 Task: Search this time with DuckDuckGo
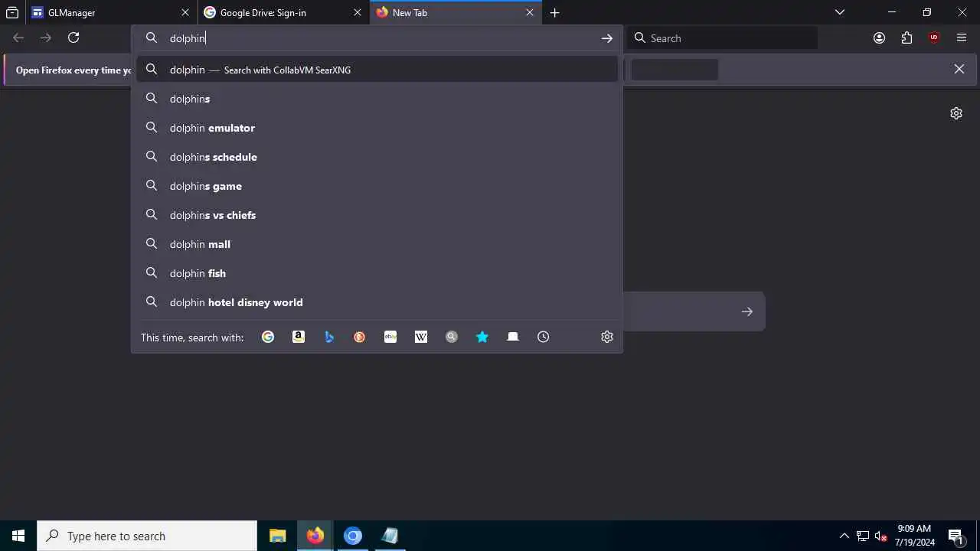coord(360,337)
